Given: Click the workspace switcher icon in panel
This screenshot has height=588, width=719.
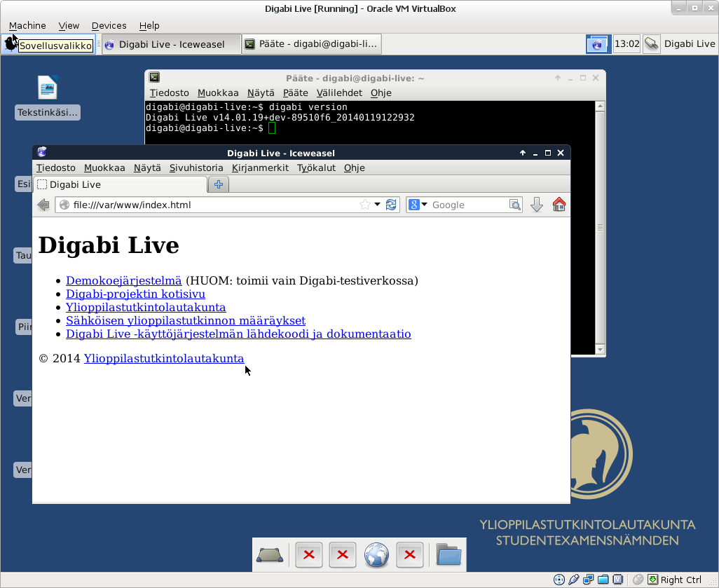Looking at the screenshot, I should pos(598,44).
